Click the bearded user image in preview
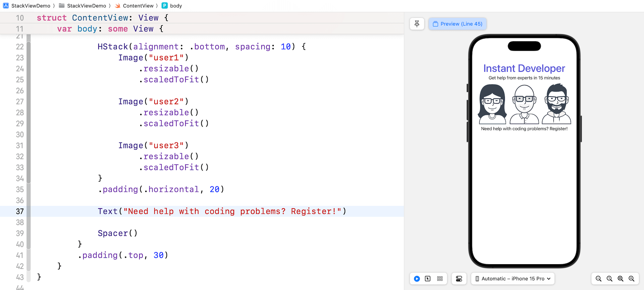 click(556, 104)
